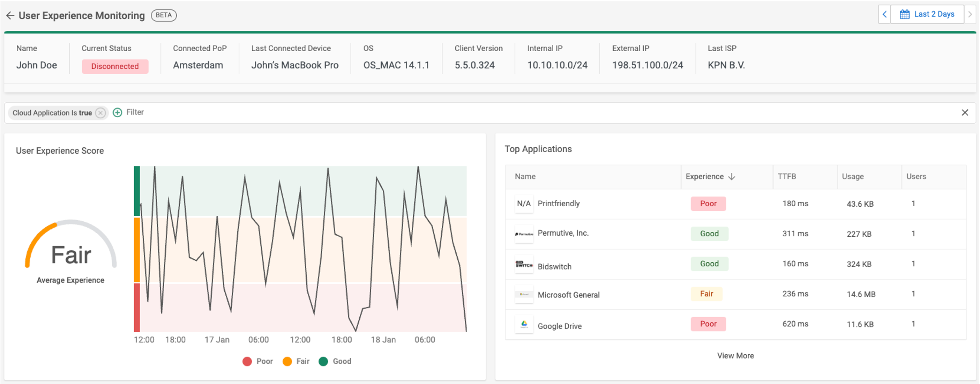Screen dimensions: 980x384
Task: Select the TTFB column header
Action: point(787,177)
